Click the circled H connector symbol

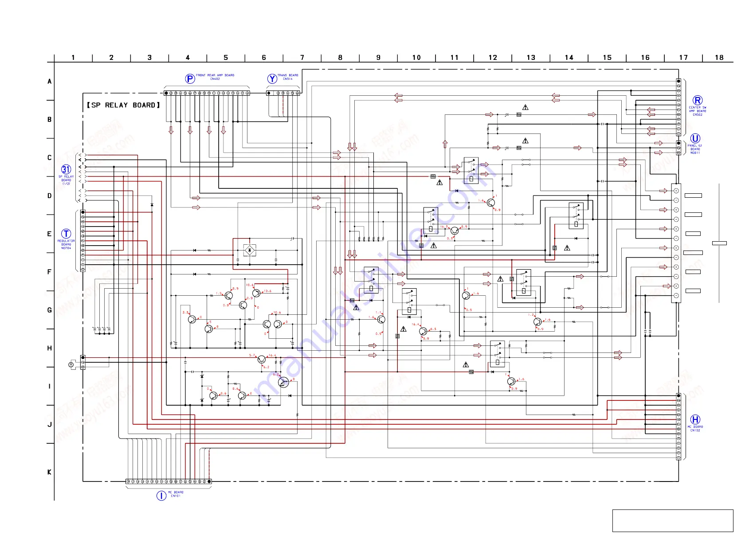click(x=695, y=419)
